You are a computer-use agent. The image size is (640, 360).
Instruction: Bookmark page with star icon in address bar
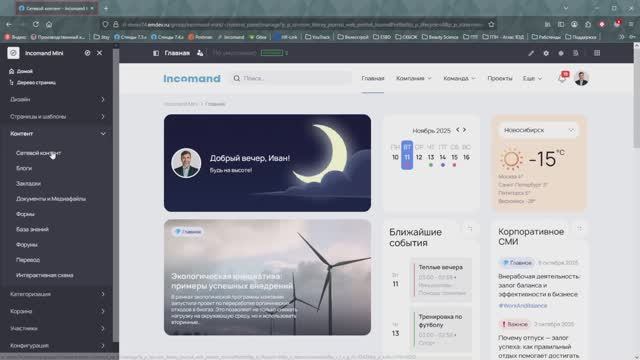[x=491, y=24]
